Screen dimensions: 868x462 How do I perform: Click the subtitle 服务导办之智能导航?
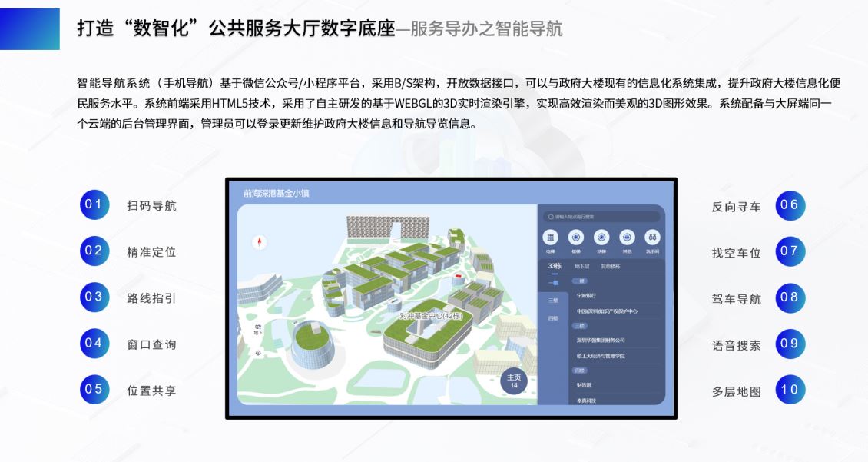click(x=486, y=28)
